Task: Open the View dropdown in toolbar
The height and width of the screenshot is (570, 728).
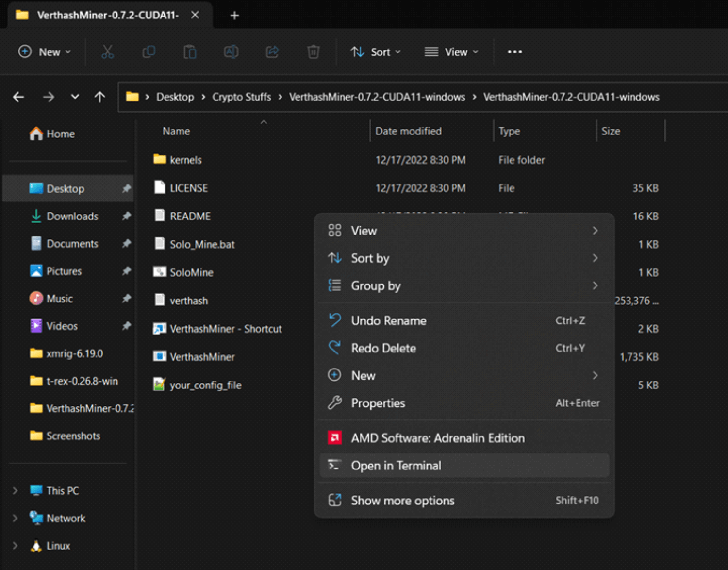Action: point(451,52)
